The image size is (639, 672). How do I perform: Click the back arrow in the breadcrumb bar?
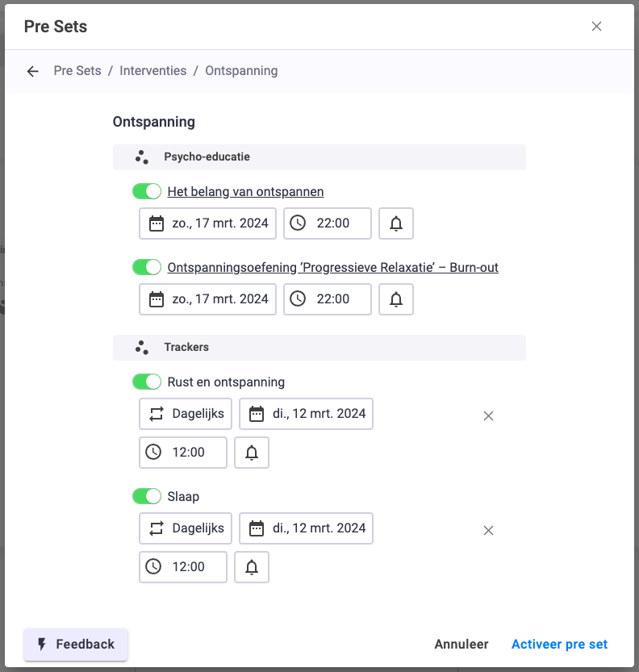pos(32,71)
